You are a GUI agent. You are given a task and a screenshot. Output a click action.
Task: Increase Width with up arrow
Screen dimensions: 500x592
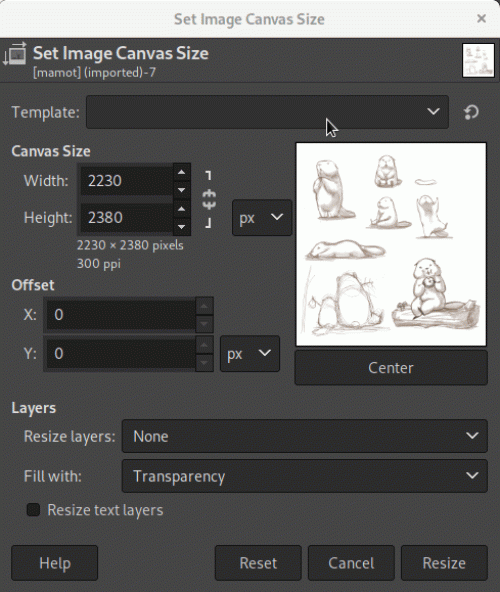[x=182, y=172]
